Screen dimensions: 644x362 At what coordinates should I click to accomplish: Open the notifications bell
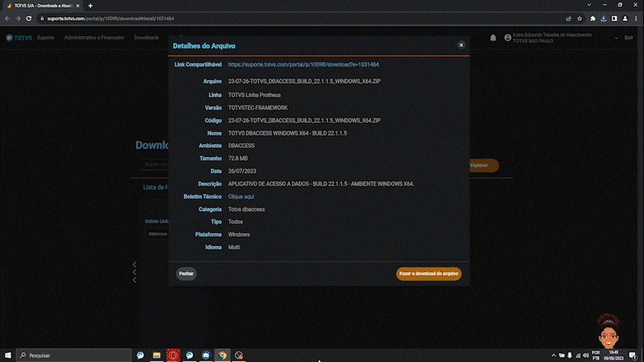493,38
